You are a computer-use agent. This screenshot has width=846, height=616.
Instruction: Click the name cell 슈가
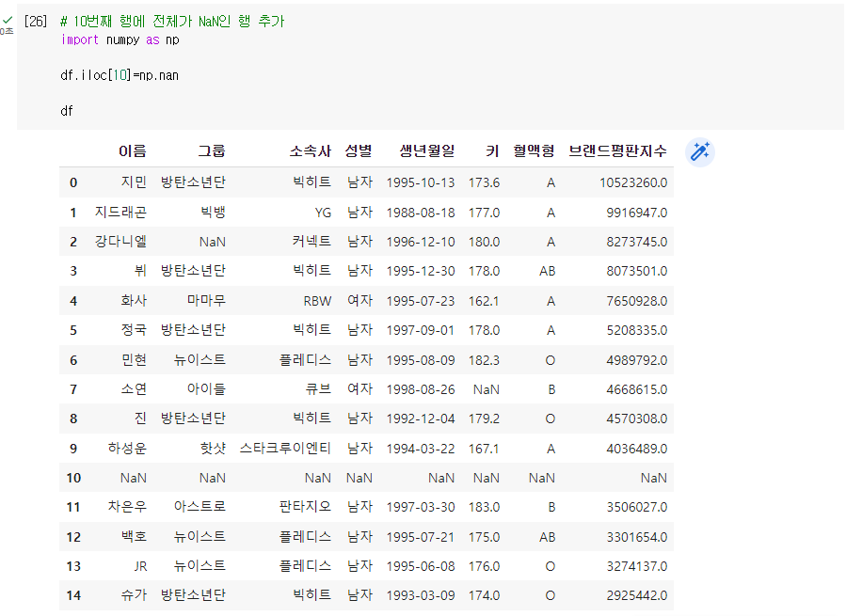pos(134,595)
